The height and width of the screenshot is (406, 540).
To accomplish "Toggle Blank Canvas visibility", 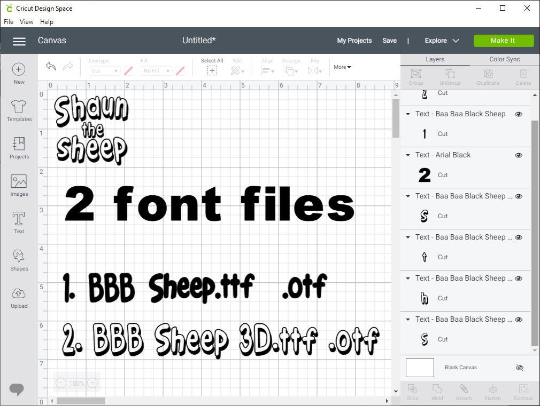I will click(x=520, y=367).
